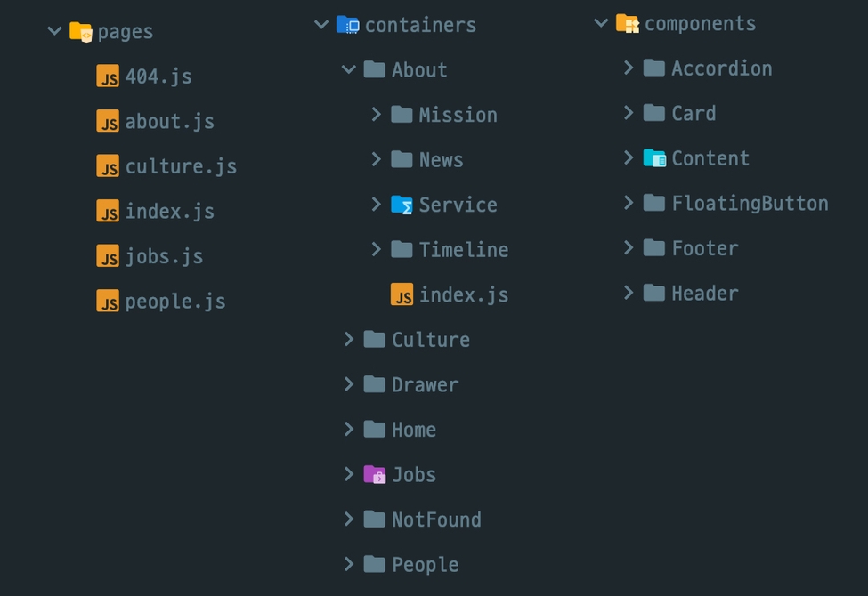
Task: Collapse the pages folder chevron
Action: [55, 31]
